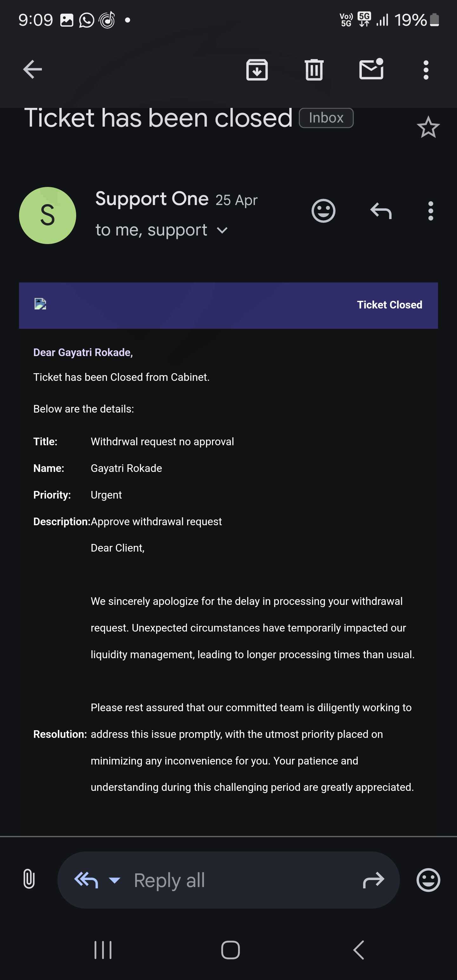Tap the back arrow in the top bar

pos(32,70)
